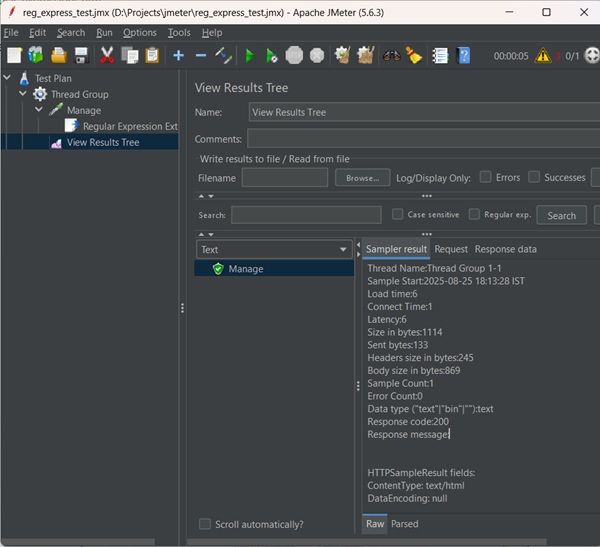Image resolution: width=600 pixels, height=547 pixels.
Task: Click the green shield icon beside Manage result
Action: [x=218, y=269]
